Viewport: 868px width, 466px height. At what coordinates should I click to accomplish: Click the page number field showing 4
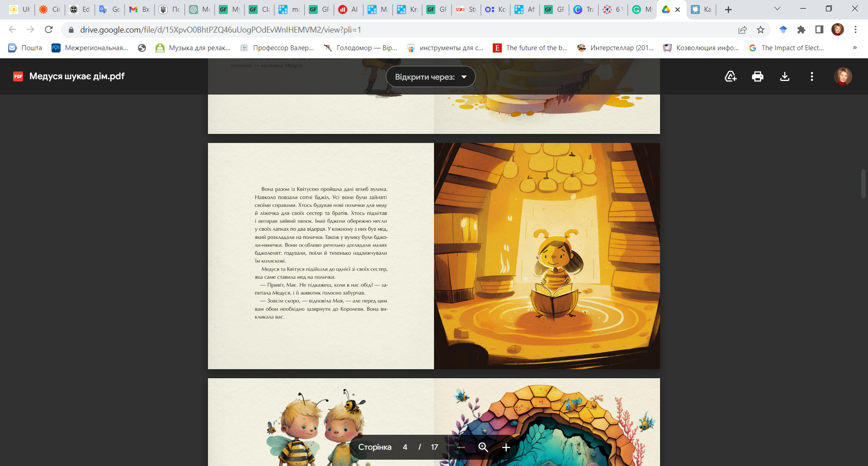coord(405,447)
